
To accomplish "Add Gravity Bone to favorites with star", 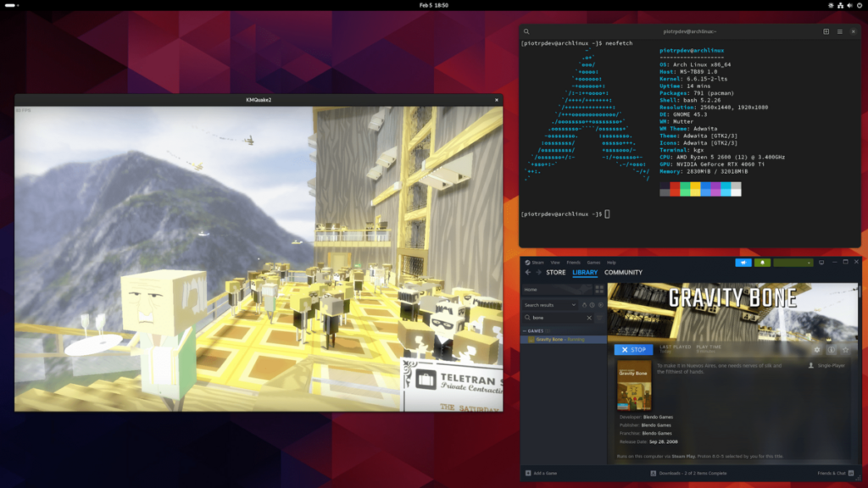I will (x=845, y=349).
